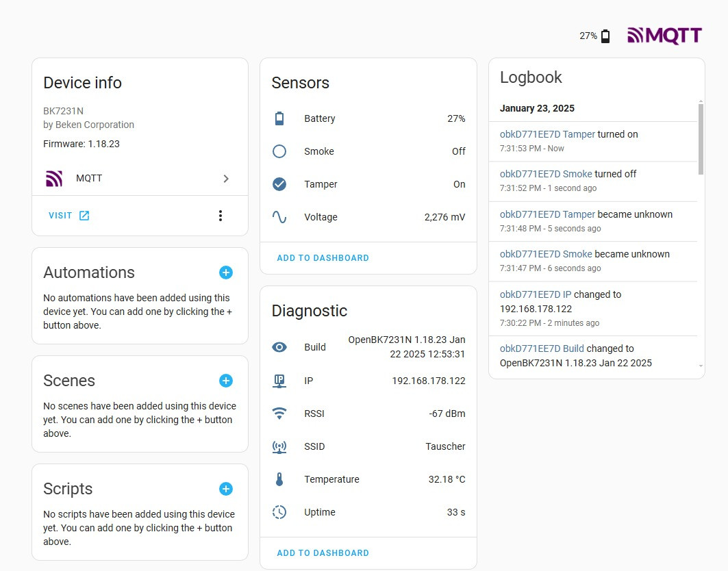This screenshot has width=728, height=571.
Task: Open obkD771EE7D Tamper logbook link
Action: click(547, 134)
